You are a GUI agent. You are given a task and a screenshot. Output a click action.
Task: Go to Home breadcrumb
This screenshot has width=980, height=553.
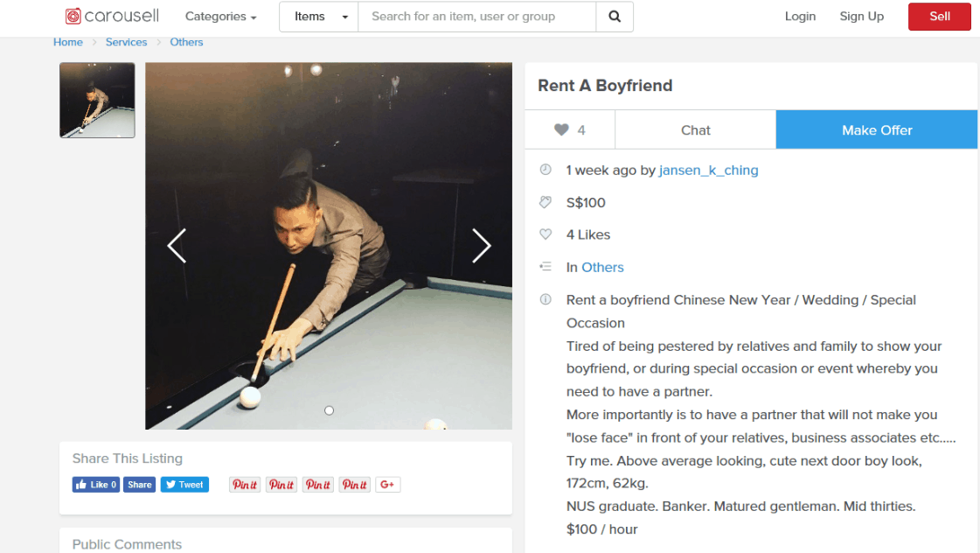(x=67, y=42)
